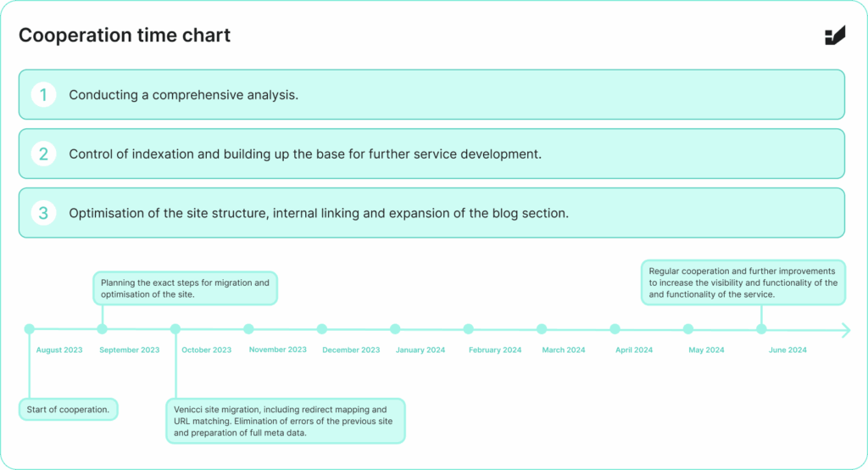This screenshot has width=868, height=470.
Task: Click the number 2 circle badge
Action: pos(44,154)
